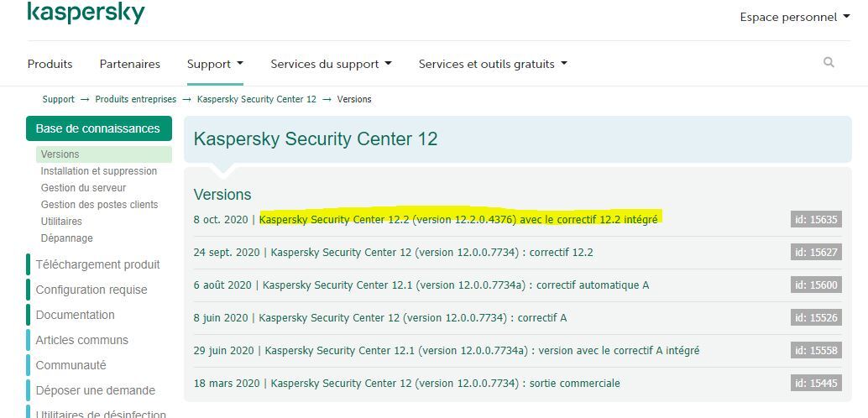Go to Produits in navigation bar
868x418 pixels.
(50, 64)
